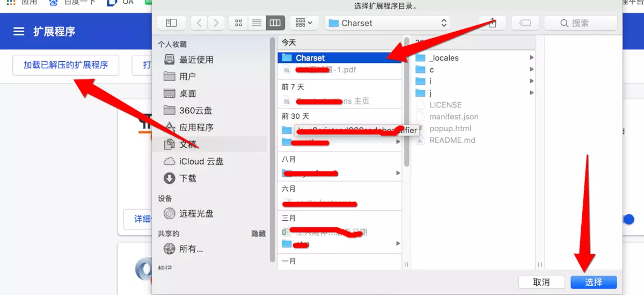Viewport: 644px width, 295px height.
Task: Click the manifest.json file
Action: (454, 117)
